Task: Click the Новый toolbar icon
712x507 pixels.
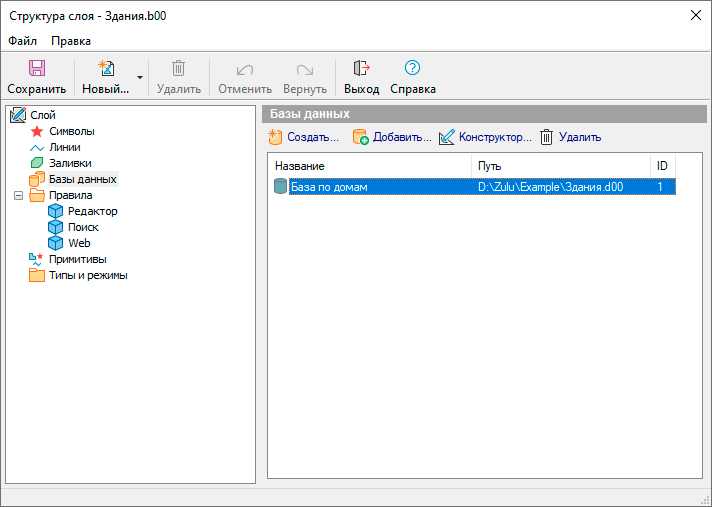Action: [105, 68]
